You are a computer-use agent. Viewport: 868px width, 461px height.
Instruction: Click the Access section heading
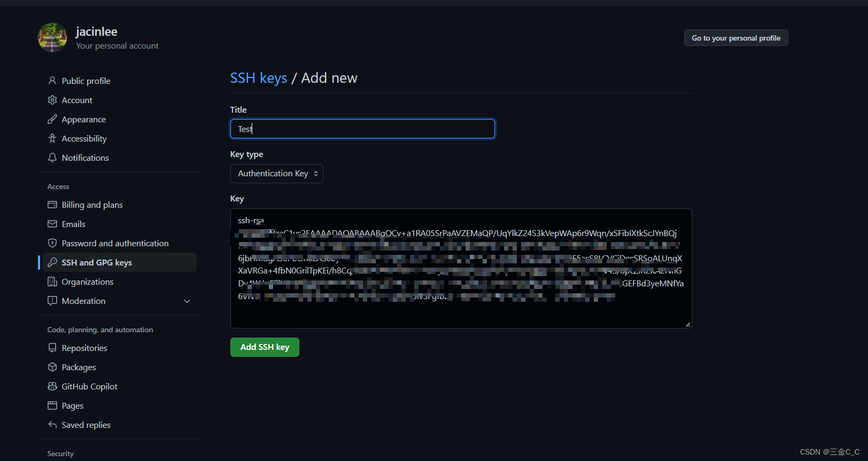point(58,186)
